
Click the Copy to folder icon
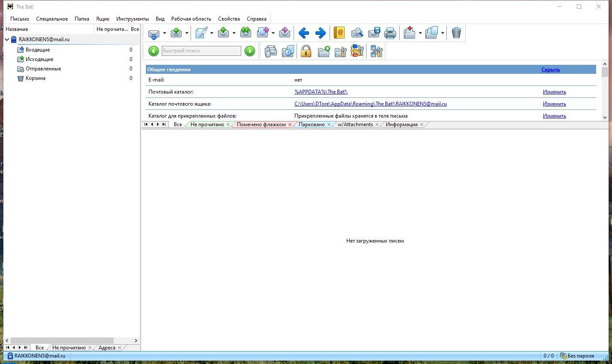pos(432,33)
